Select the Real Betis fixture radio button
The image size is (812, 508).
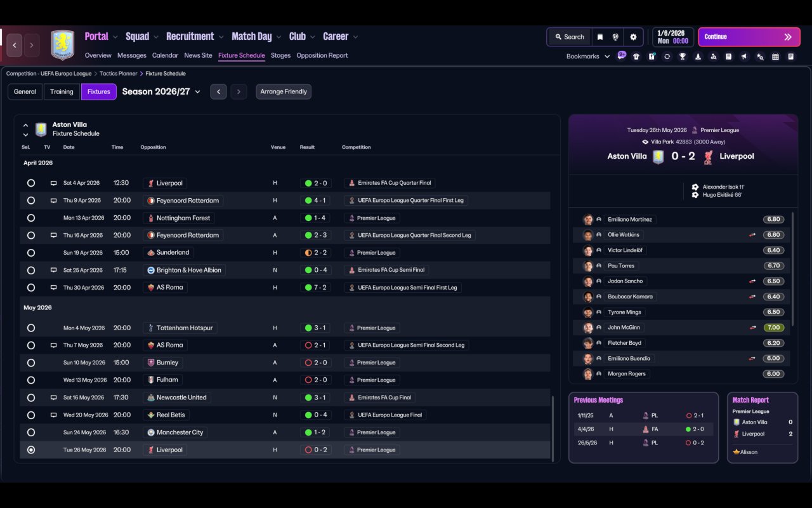tap(31, 415)
